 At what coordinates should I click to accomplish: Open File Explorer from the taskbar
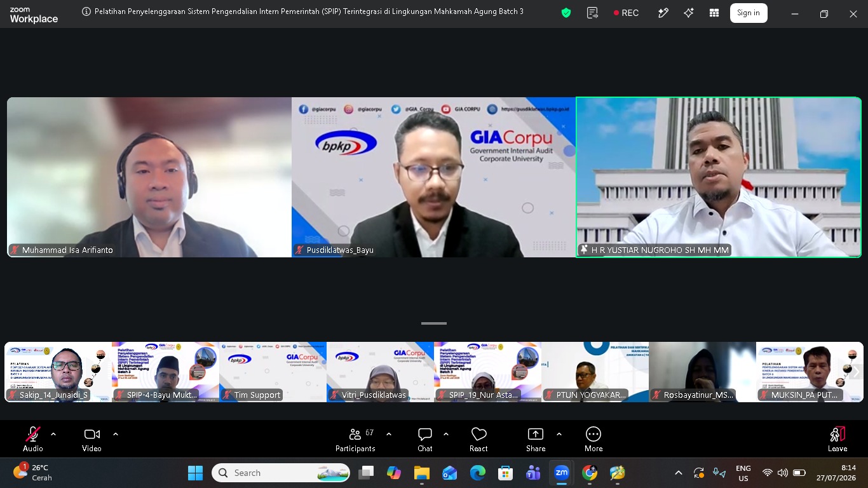pos(422,473)
